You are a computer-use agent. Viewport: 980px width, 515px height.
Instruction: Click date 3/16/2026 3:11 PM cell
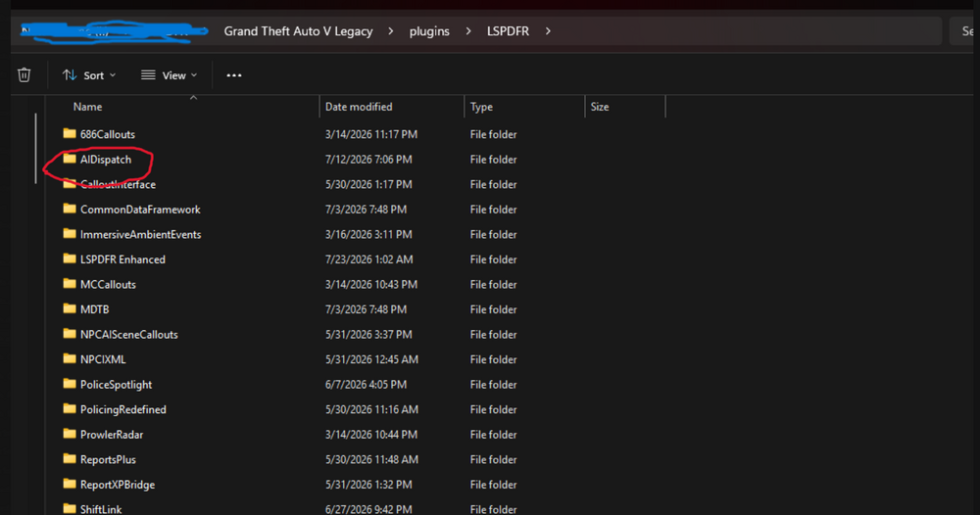coord(368,234)
